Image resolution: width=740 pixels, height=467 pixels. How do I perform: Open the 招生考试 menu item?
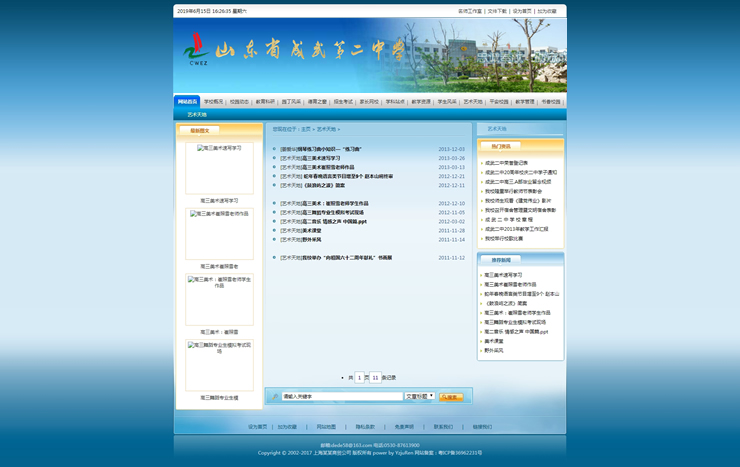343,101
